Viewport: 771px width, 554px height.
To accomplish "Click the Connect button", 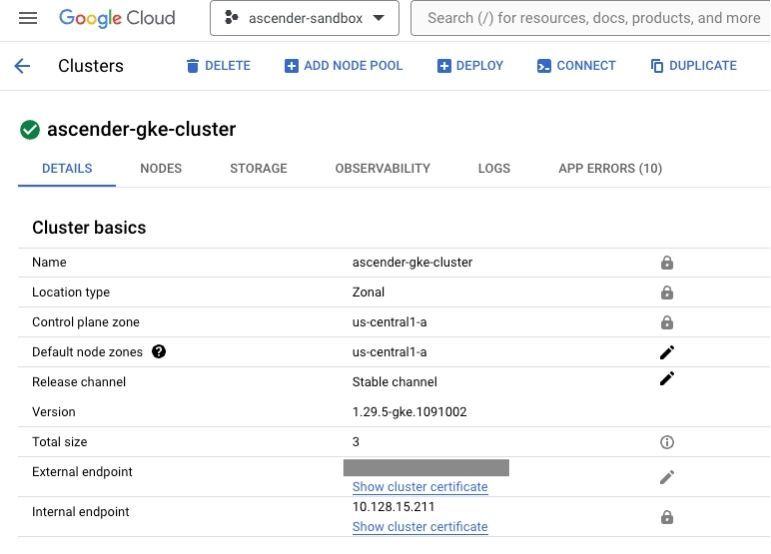I will 576,65.
